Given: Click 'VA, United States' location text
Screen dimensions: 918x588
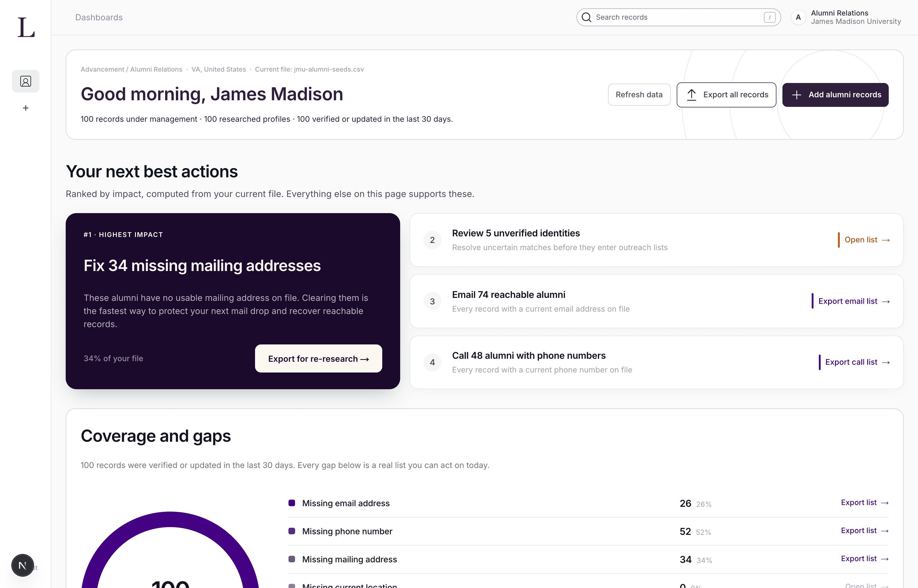Looking at the screenshot, I should (219, 70).
